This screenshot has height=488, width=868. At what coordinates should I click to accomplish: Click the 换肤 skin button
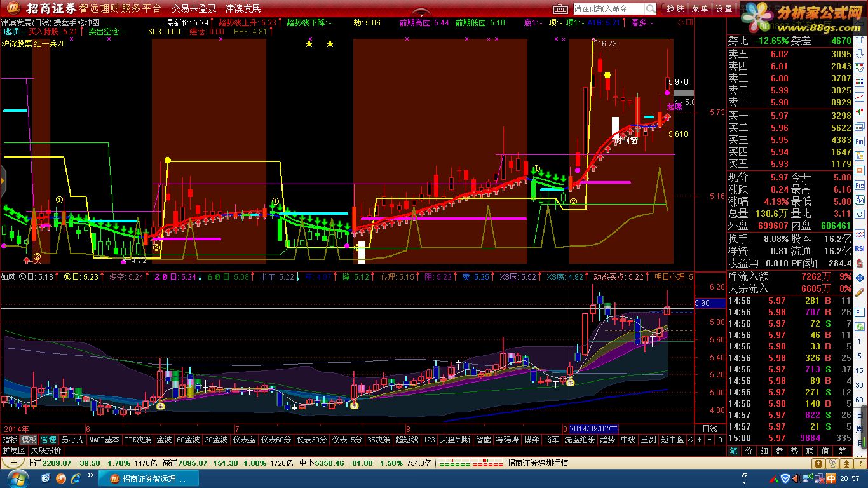pyautogui.click(x=675, y=9)
